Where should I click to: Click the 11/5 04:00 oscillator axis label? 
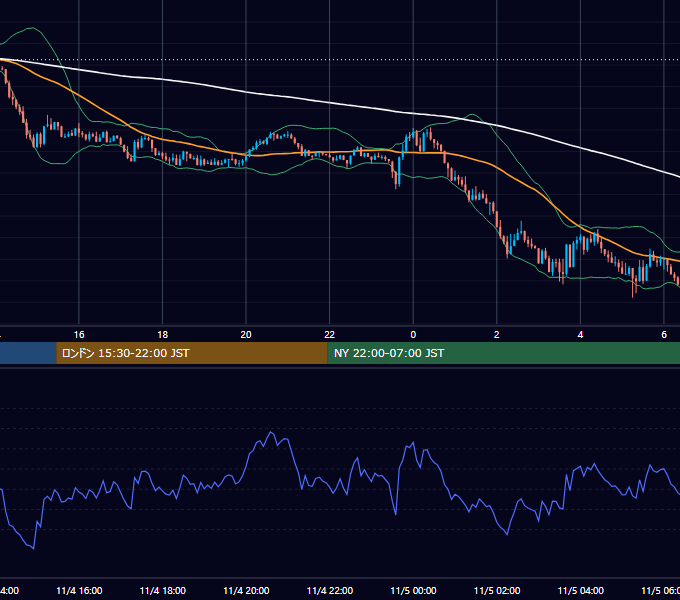coord(581,590)
